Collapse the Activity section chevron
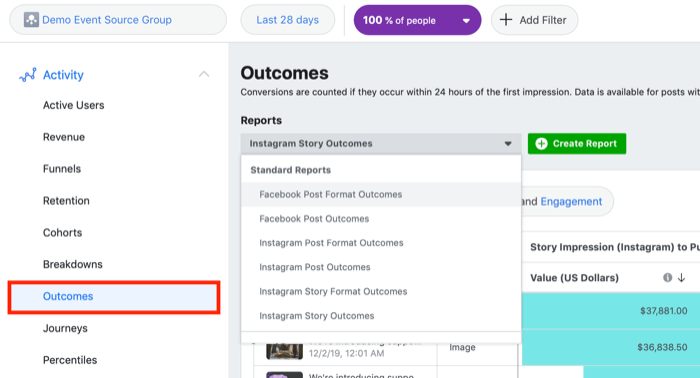 click(x=204, y=74)
